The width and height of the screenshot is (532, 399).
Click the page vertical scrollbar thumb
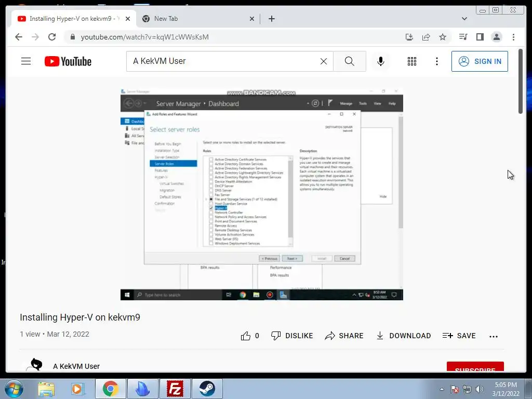[521, 82]
